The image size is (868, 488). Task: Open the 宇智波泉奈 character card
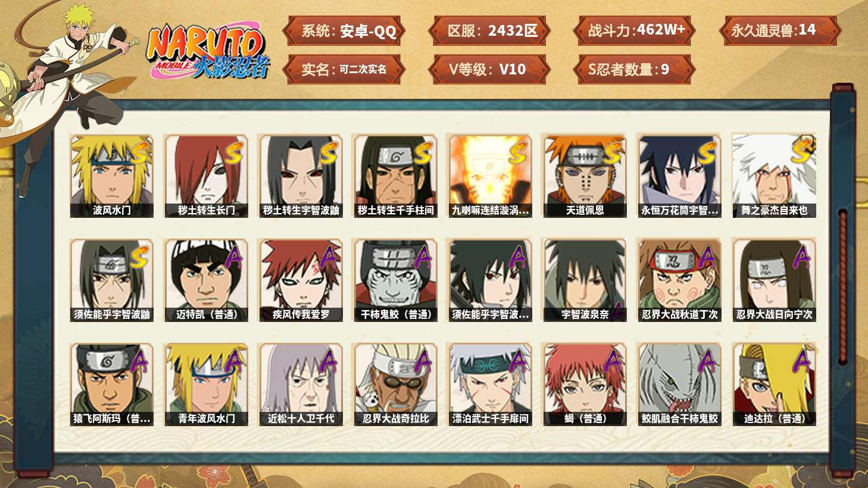pos(585,280)
